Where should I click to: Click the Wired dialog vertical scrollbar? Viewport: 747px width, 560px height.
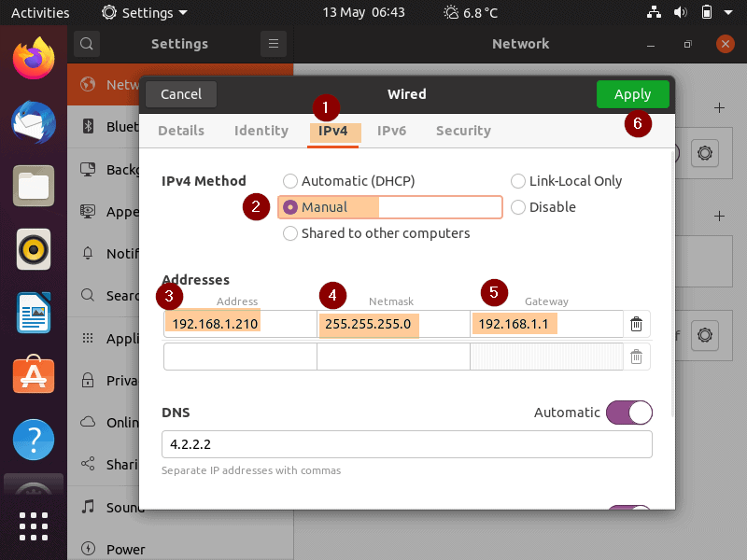pyautogui.click(x=672, y=284)
